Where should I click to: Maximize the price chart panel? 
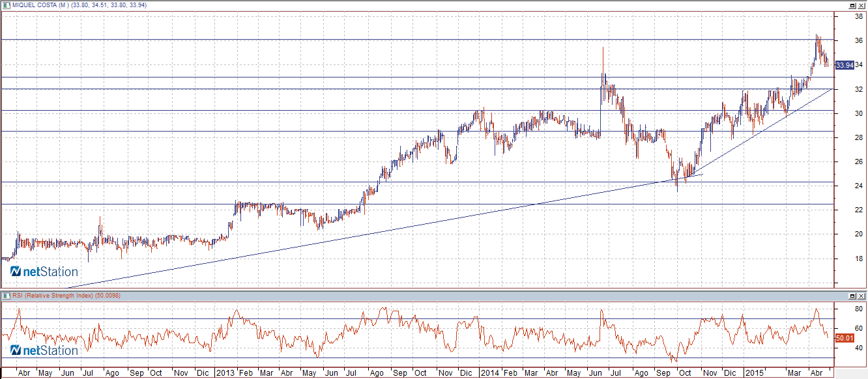[852, 5]
